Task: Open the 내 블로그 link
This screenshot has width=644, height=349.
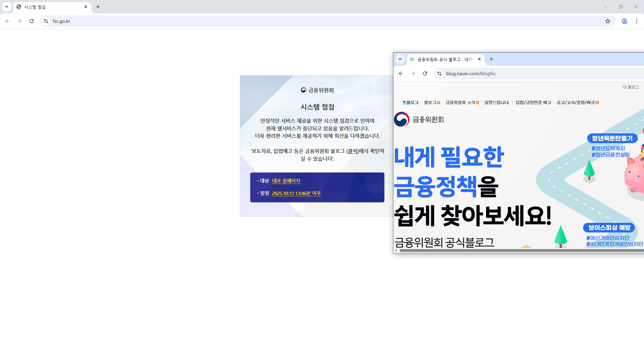Action: [631, 87]
